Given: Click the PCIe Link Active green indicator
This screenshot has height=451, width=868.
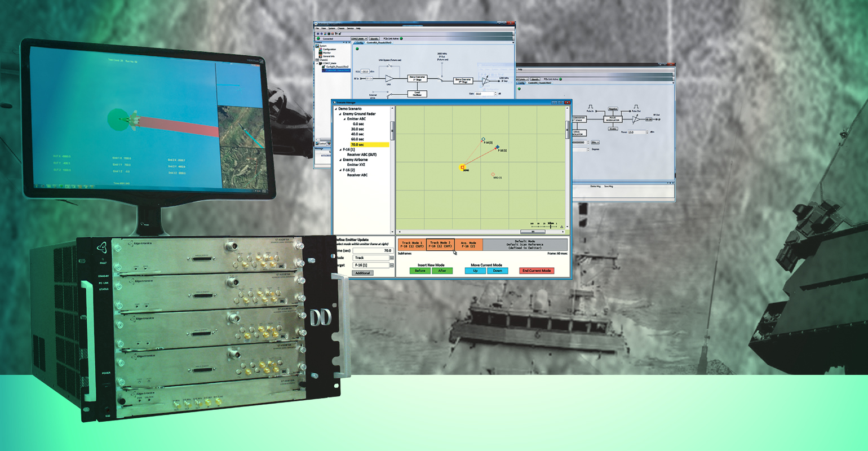Looking at the screenshot, I should click(x=402, y=38).
